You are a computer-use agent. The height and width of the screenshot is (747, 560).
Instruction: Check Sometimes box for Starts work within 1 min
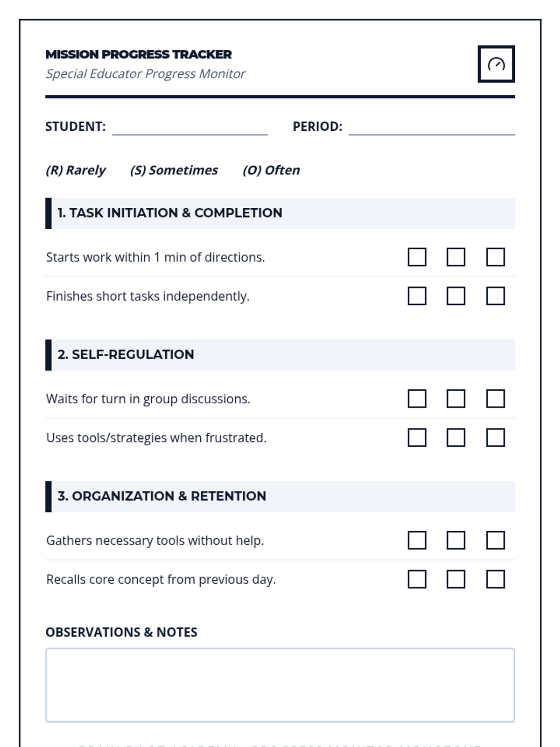coord(456,257)
